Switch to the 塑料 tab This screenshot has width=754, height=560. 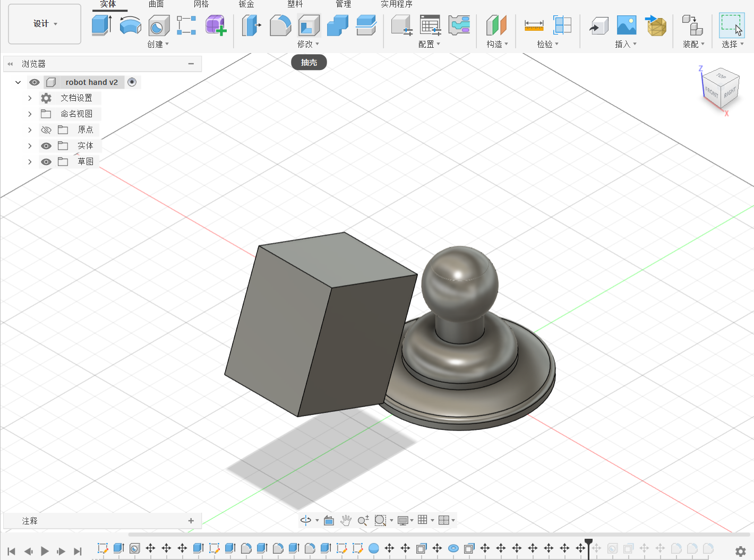tap(295, 4)
